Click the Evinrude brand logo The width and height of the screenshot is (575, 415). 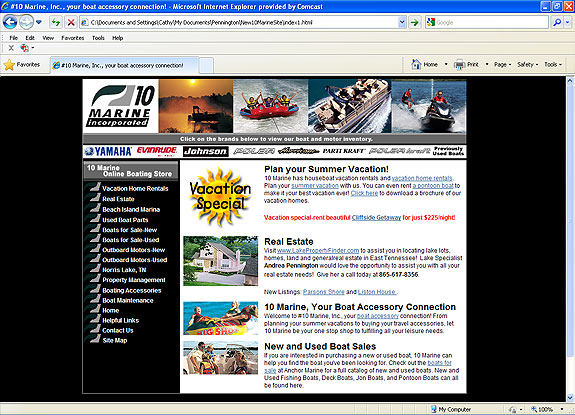157,151
